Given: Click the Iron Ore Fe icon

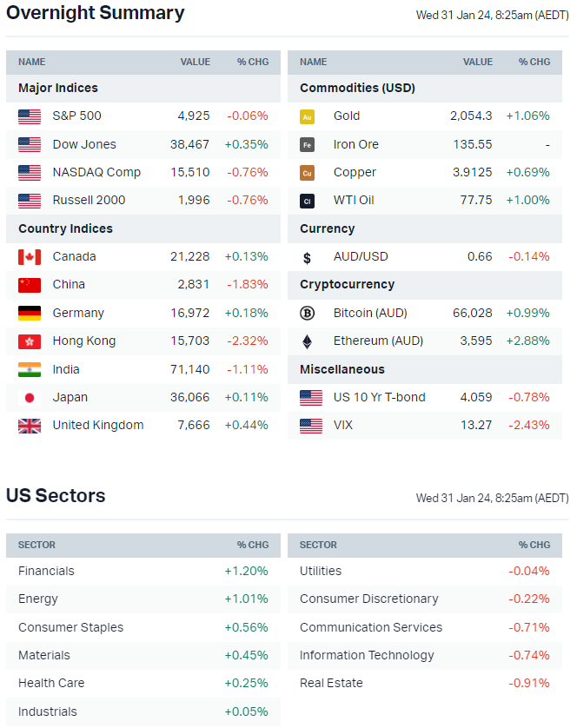Looking at the screenshot, I should coord(307,145).
